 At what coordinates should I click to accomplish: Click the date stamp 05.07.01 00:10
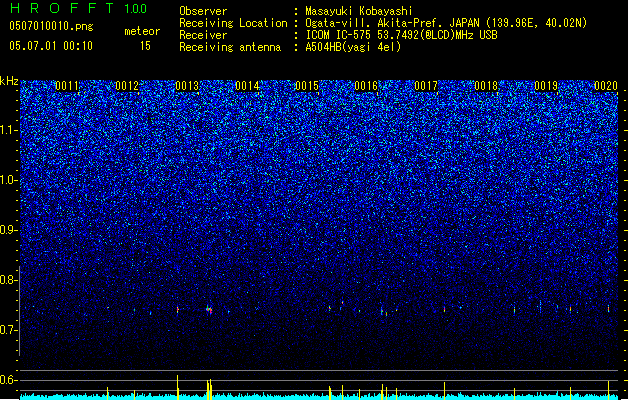click(x=51, y=46)
